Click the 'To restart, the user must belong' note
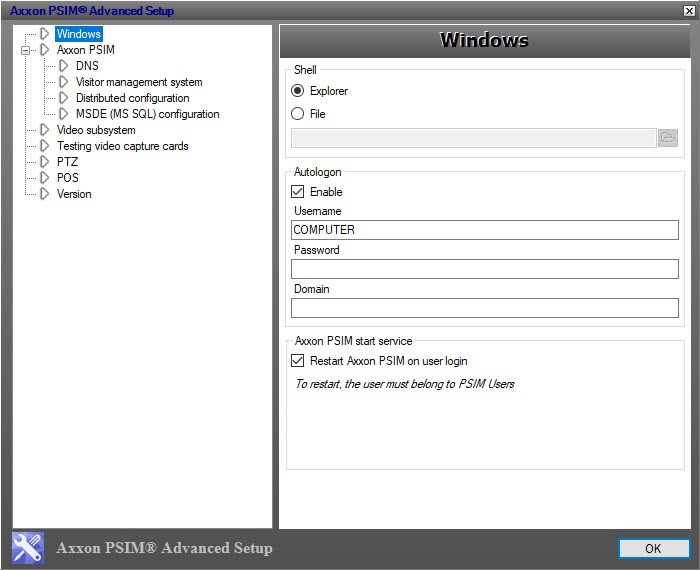Viewport: 700px width, 570px height. pyautogui.click(x=405, y=384)
